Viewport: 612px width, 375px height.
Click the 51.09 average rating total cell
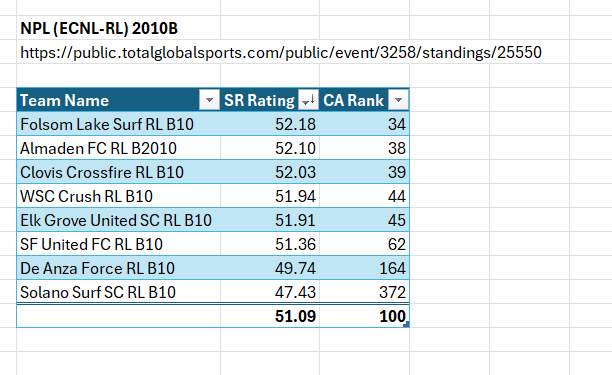pyautogui.click(x=270, y=316)
